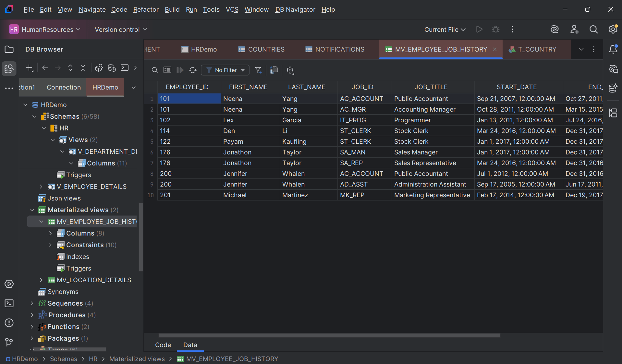Open the data extractor options

point(274,70)
